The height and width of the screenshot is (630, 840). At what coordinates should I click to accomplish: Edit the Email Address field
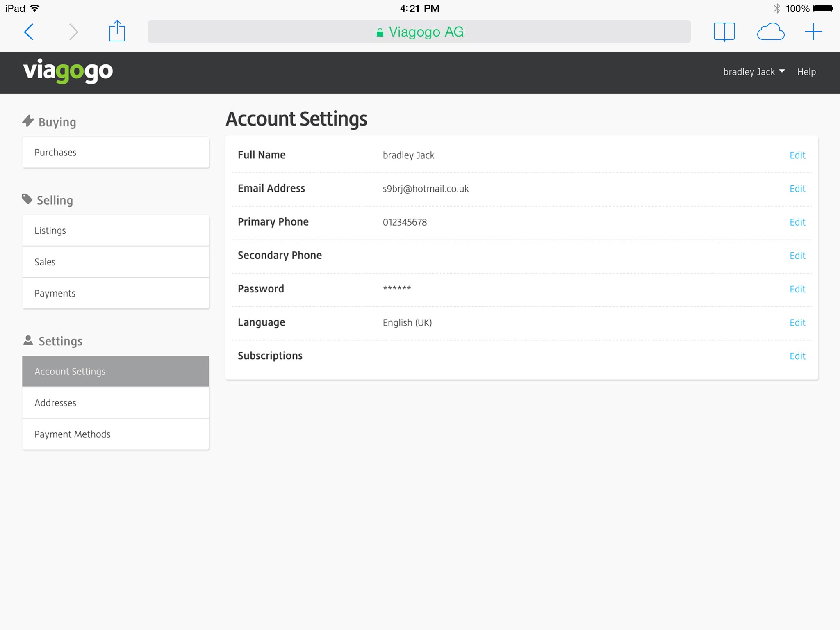pyautogui.click(x=797, y=189)
